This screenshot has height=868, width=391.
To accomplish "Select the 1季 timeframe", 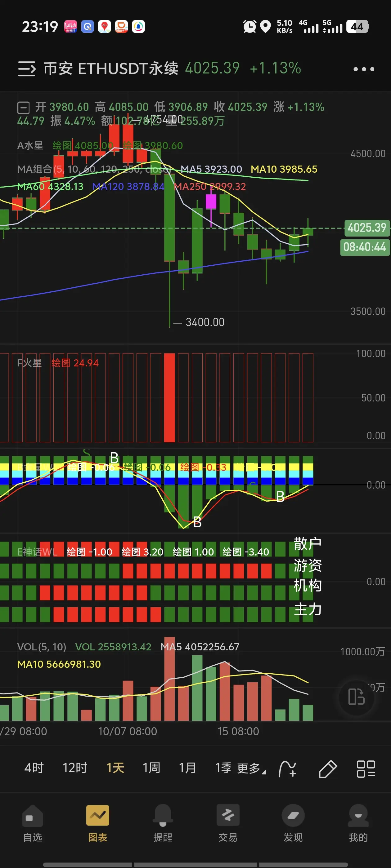I will 223,768.
